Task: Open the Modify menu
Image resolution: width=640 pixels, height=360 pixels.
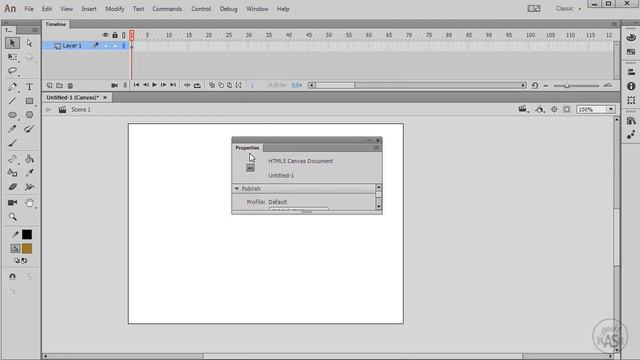Action: click(115, 9)
